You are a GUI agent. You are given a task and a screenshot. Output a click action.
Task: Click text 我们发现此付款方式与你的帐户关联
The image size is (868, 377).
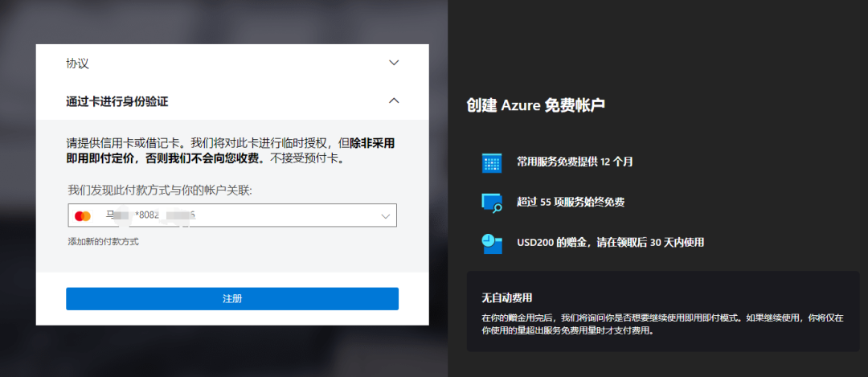click(160, 191)
